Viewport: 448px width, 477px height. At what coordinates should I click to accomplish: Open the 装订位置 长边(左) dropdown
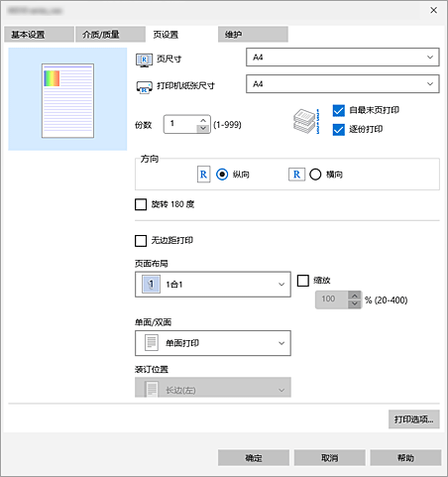(x=213, y=388)
